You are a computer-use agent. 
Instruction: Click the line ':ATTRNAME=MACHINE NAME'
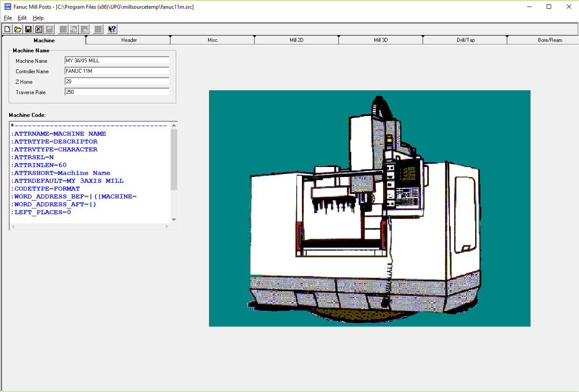[x=58, y=134]
